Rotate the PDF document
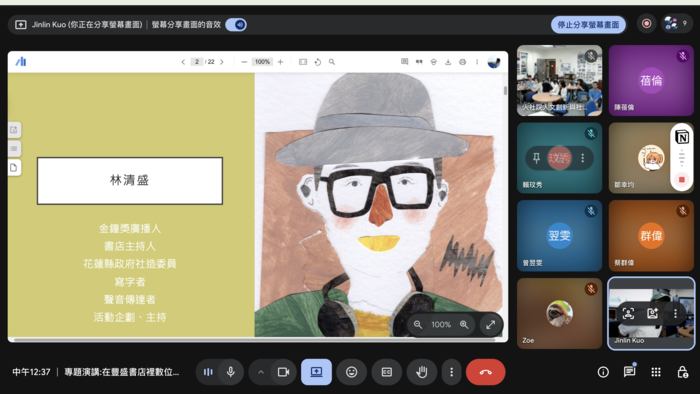The image size is (700, 394). pos(318,62)
